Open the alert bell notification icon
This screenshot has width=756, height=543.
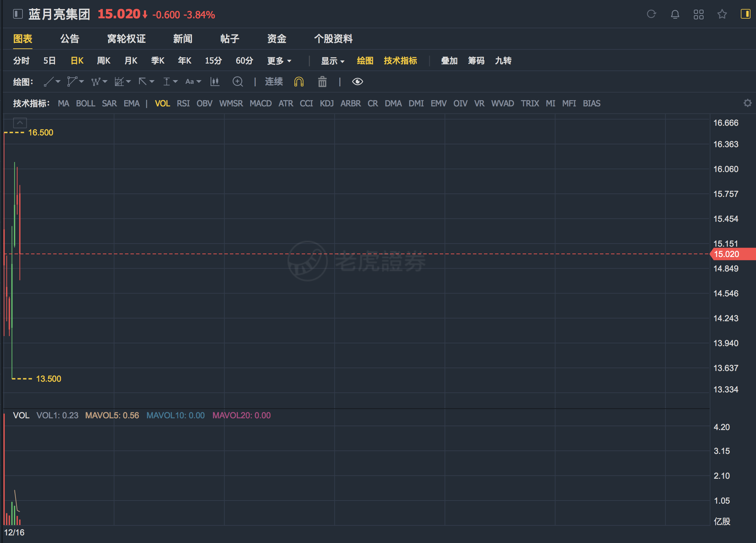coord(675,14)
